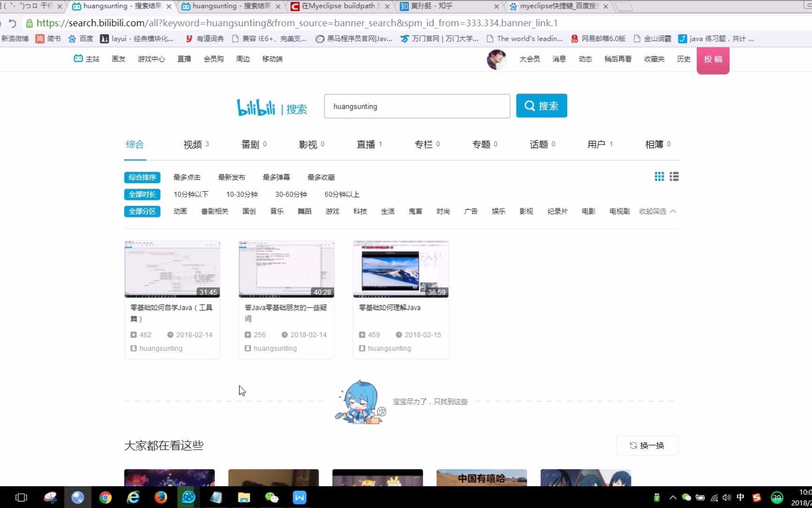Screen dimensions: 812x508
Task: Filter duration to 60分钟以上
Action: [342, 194]
